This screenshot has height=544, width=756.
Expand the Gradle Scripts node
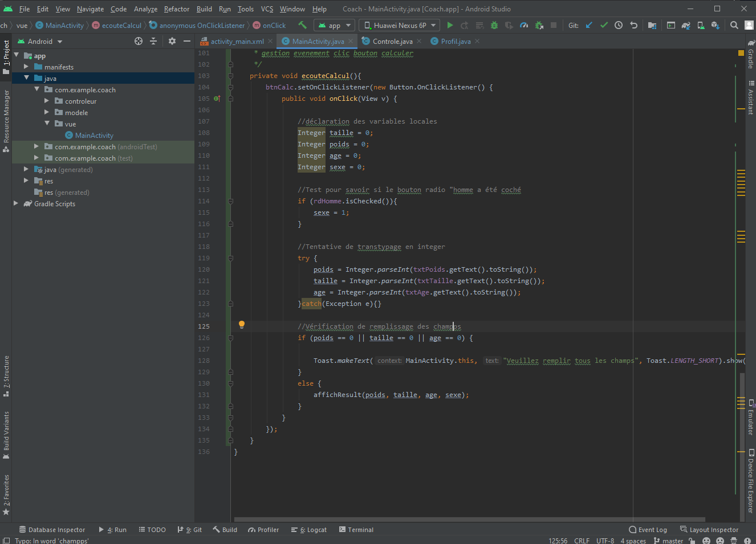tap(16, 204)
